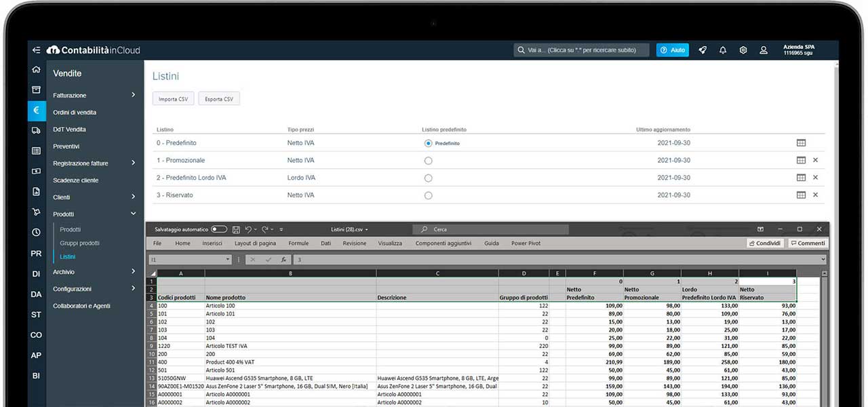Open the ST module in left rail
The height and width of the screenshot is (407, 868).
pos(36,315)
